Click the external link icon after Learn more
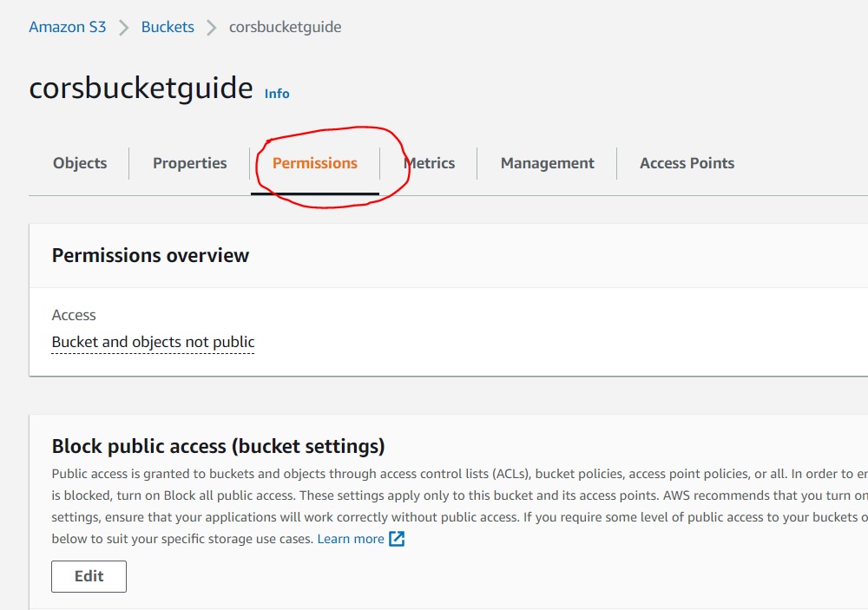Screen dimensions: 868x610 pos(397,539)
